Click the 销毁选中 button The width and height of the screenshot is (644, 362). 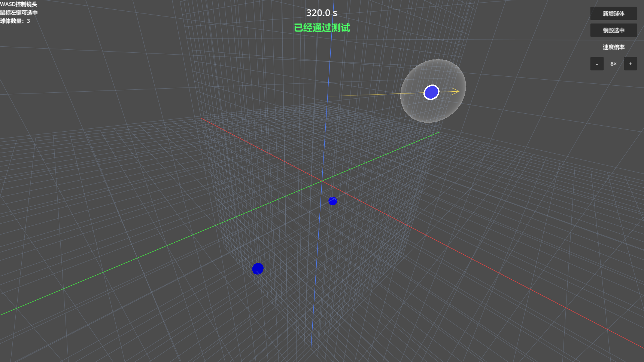[x=613, y=30]
